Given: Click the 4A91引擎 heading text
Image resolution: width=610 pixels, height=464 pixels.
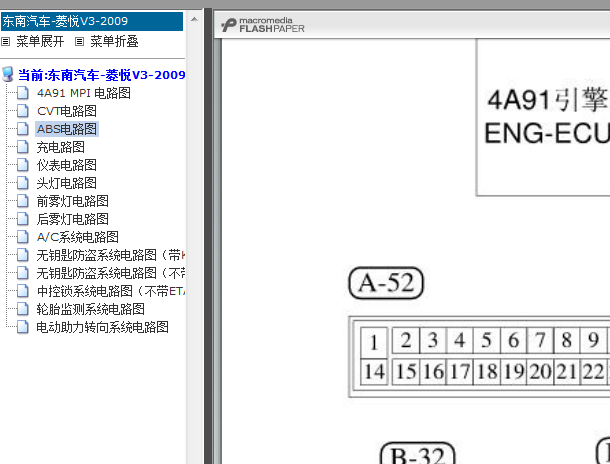Looking at the screenshot, I should pos(549,100).
